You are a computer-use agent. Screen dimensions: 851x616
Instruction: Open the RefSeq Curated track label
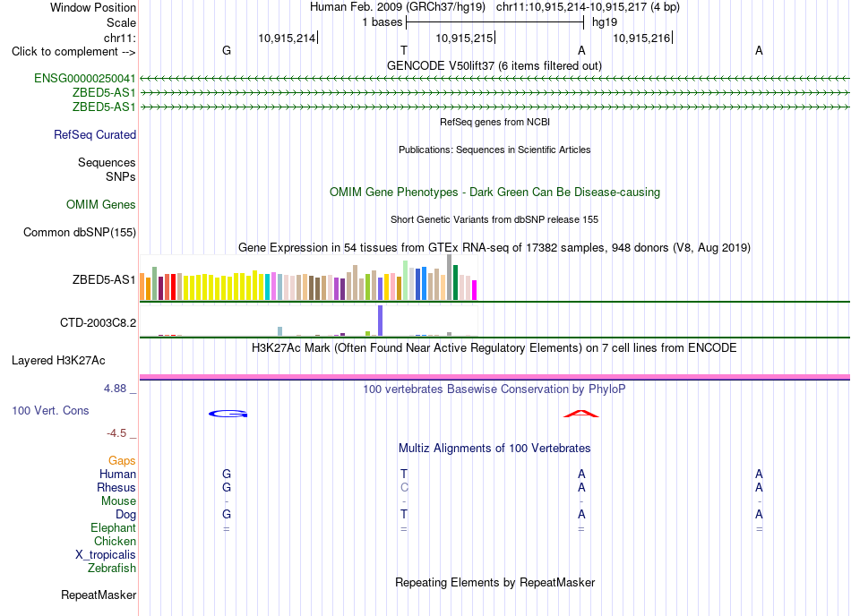click(95, 134)
